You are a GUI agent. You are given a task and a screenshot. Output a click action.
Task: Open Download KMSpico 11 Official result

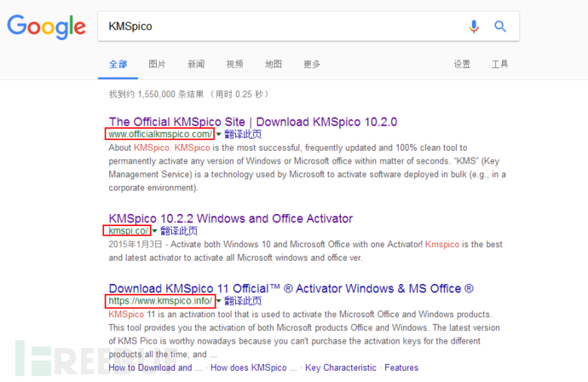pyautogui.click(x=291, y=288)
